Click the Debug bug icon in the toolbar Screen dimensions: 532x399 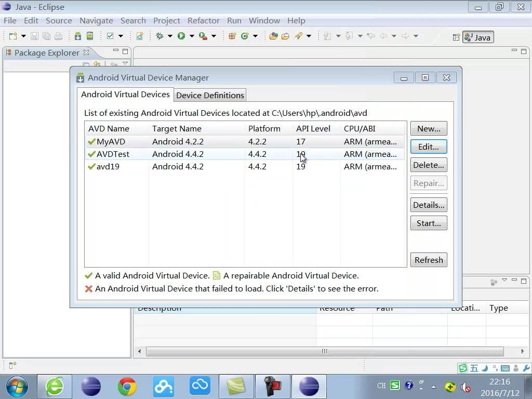pos(159,36)
